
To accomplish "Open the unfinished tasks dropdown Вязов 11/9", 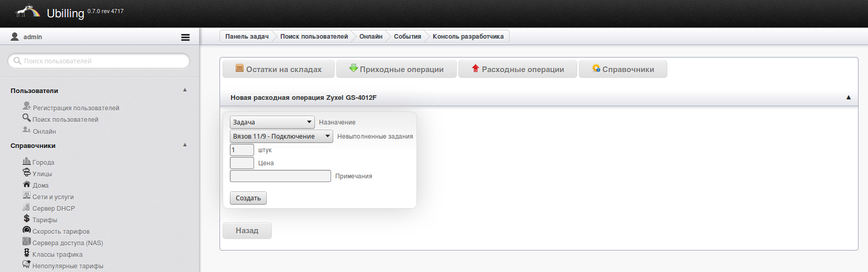I will (x=281, y=137).
